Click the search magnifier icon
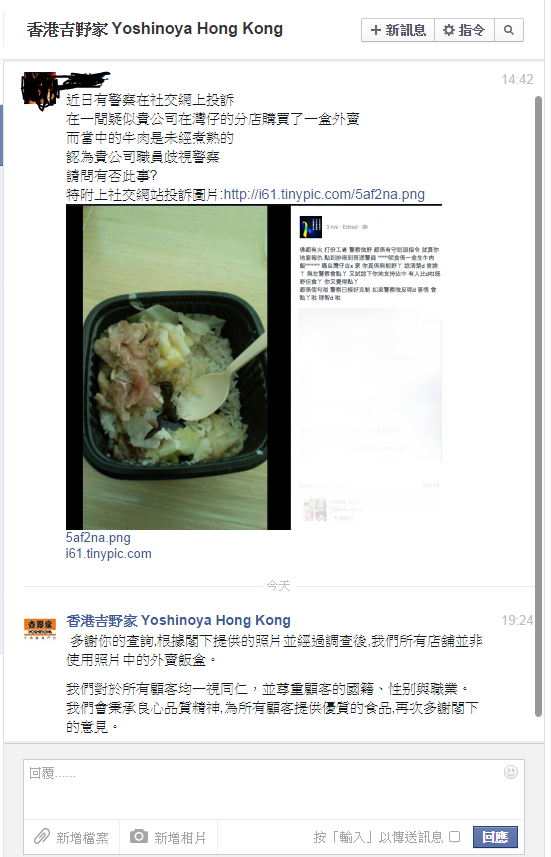The image size is (551, 857). pos(508,30)
